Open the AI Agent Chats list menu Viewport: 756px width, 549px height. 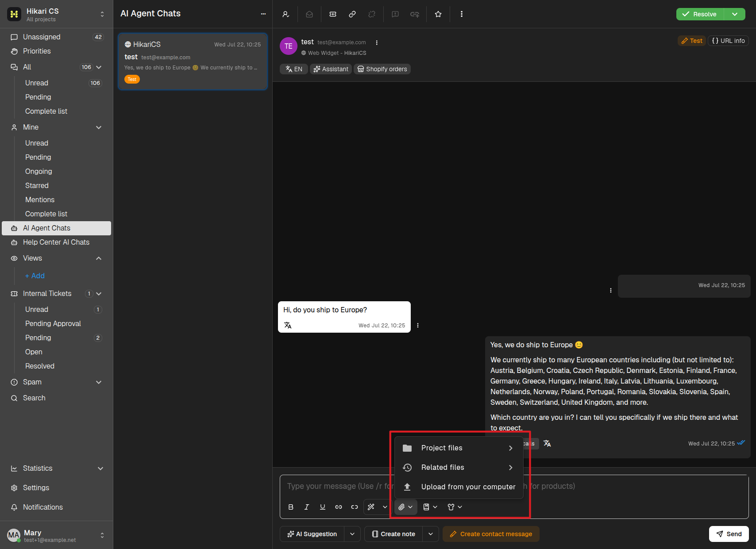[x=263, y=14]
